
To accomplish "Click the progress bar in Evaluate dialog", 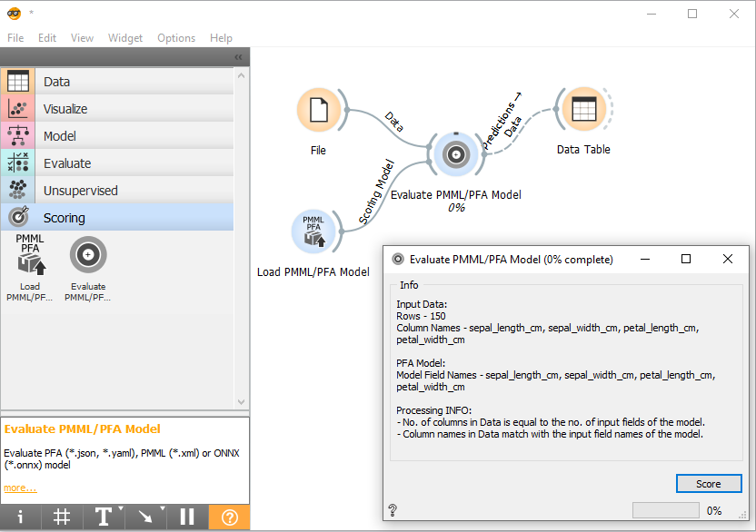I will [666, 510].
